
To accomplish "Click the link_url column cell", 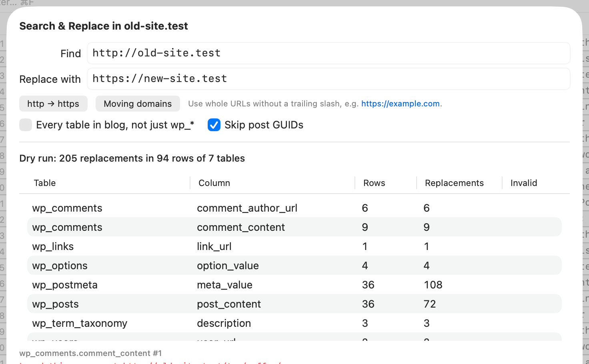I will click(214, 246).
